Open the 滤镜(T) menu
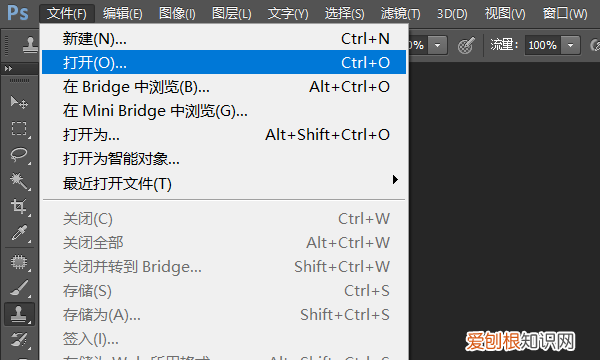The width and height of the screenshot is (600, 360). coord(400,14)
